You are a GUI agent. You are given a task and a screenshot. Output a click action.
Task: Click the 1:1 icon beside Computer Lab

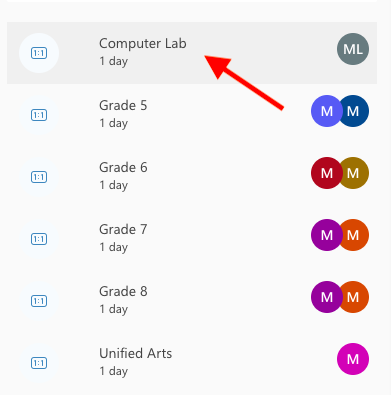[x=39, y=53]
